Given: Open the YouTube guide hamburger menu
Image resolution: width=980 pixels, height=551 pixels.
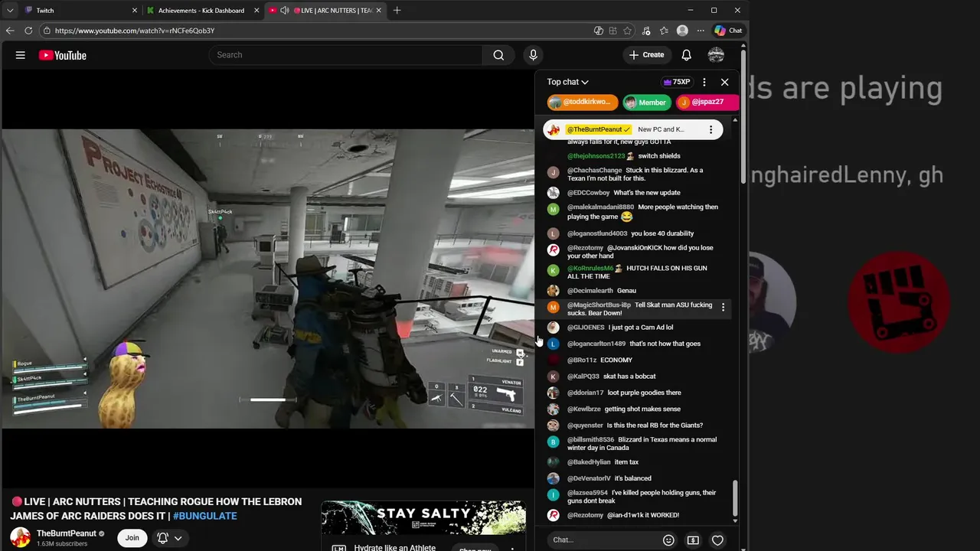Looking at the screenshot, I should click(x=21, y=55).
